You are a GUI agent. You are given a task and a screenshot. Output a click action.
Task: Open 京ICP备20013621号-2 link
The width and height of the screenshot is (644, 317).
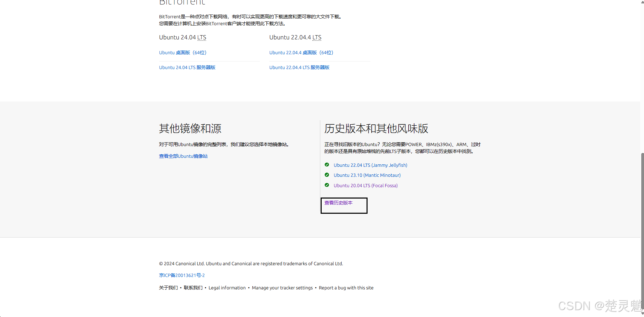point(182,275)
